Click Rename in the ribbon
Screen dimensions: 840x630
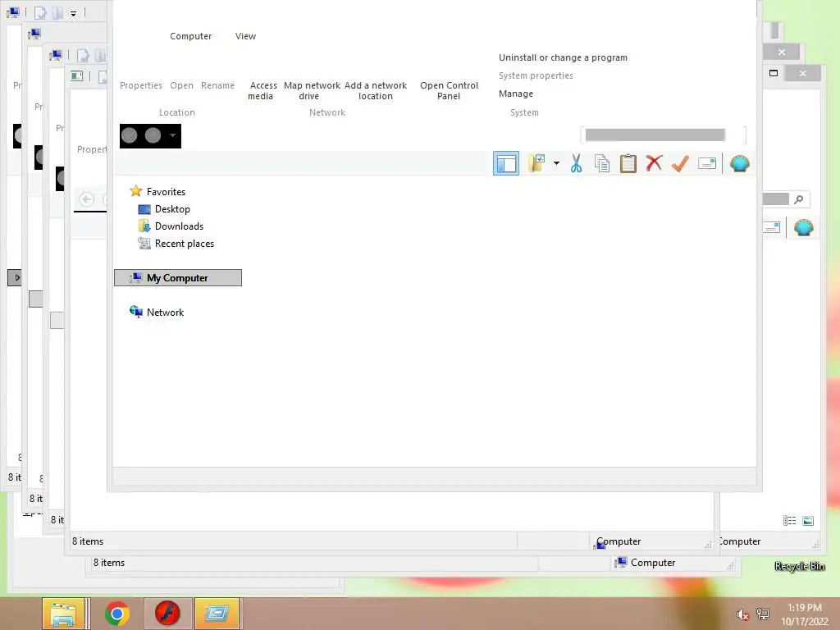217,85
